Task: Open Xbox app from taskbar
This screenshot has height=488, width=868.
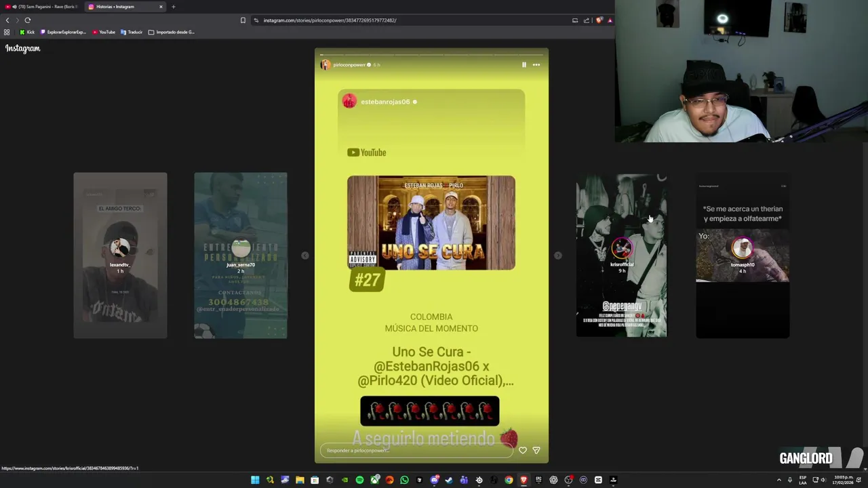Action: [x=374, y=480]
